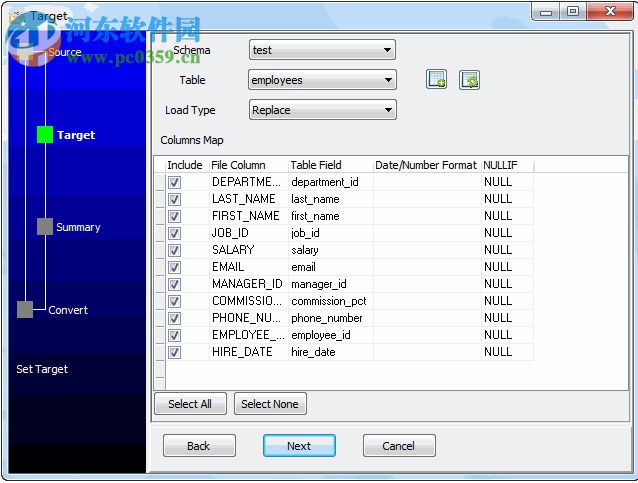Uncheck Include for DEPARTME... row
Image resolution: width=638 pixels, height=483 pixels.
coord(175,182)
